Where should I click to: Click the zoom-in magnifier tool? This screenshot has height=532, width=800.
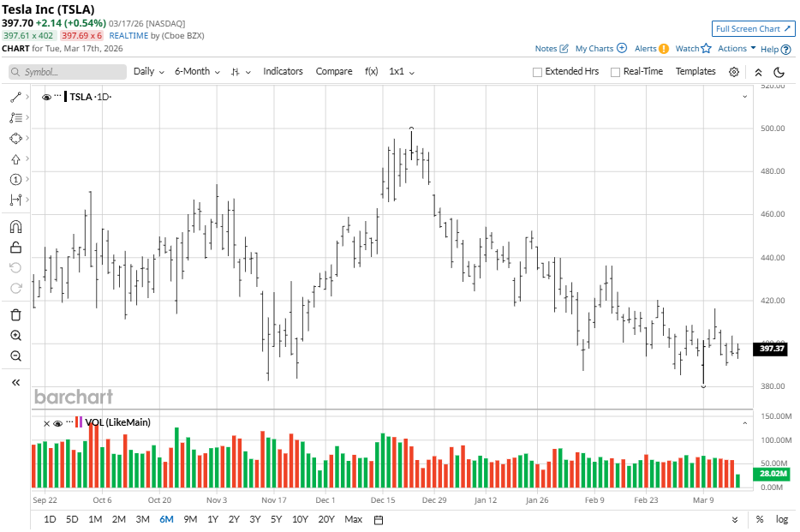(16, 335)
